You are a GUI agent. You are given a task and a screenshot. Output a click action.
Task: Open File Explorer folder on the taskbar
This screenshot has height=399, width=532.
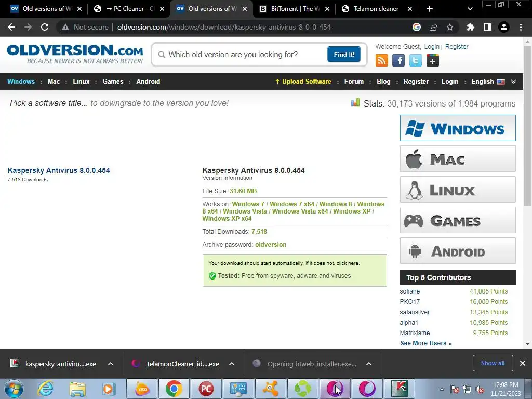click(77, 389)
